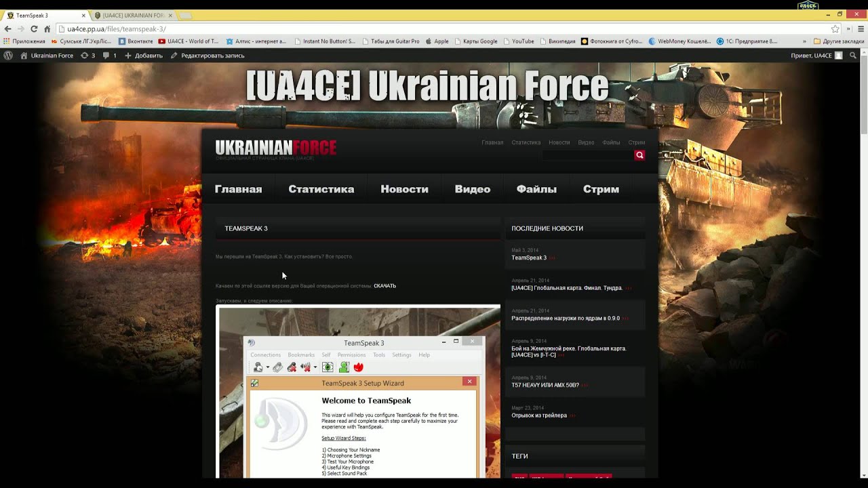868x488 pixels.
Task: Open the Привет, UA4CE account menu
Action: click(816, 56)
